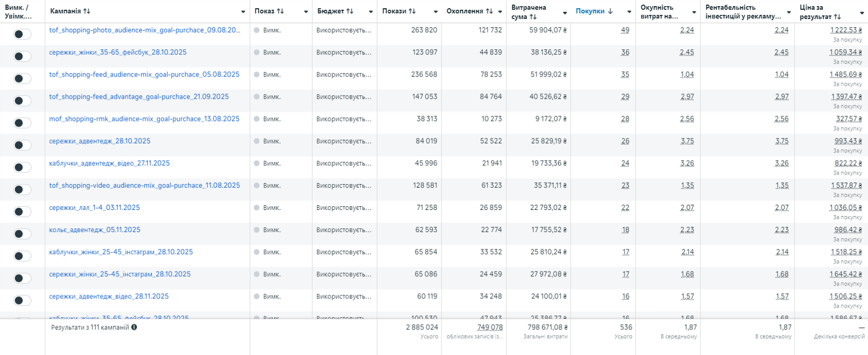Sort by Охоплення using its arrows icon
The image size is (868, 355).
489,11
